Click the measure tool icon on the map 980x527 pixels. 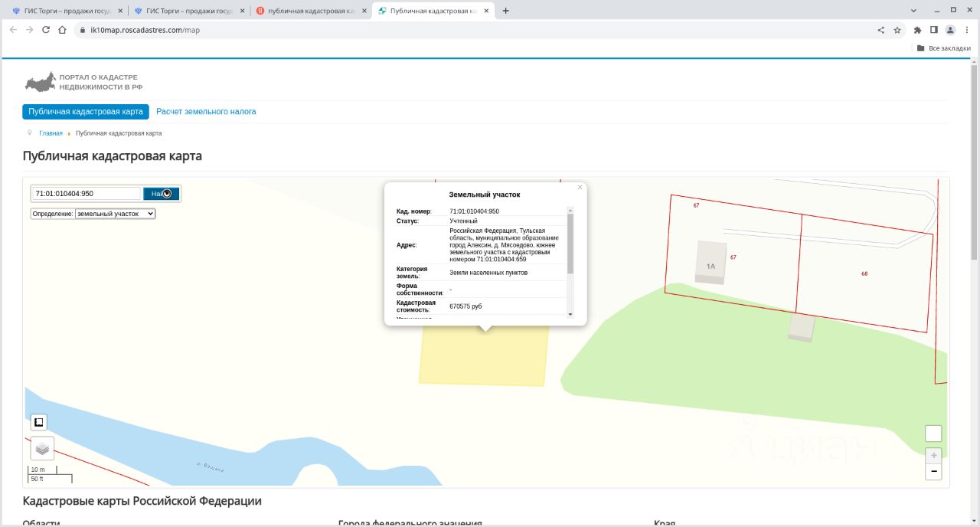click(x=39, y=422)
